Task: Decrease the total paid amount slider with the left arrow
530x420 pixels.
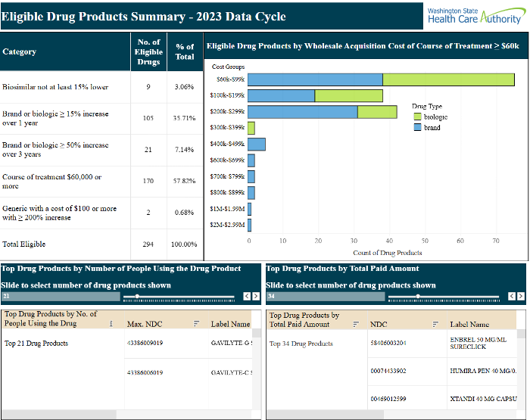Action: (512, 297)
